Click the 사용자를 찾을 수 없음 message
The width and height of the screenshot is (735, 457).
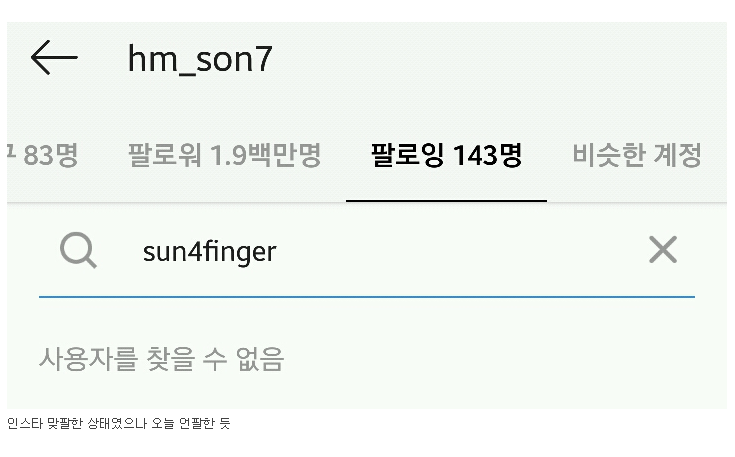tap(162, 359)
